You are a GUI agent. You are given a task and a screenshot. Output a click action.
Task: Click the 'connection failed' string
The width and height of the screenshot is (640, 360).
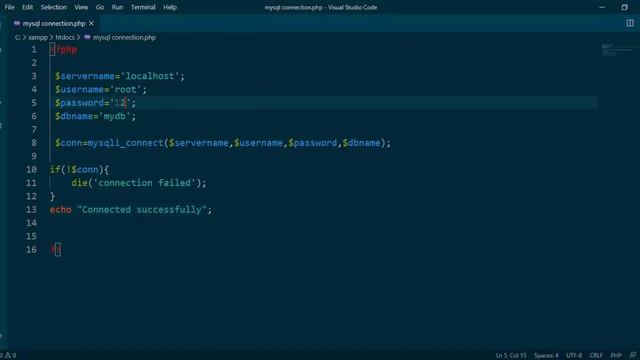tap(144, 183)
